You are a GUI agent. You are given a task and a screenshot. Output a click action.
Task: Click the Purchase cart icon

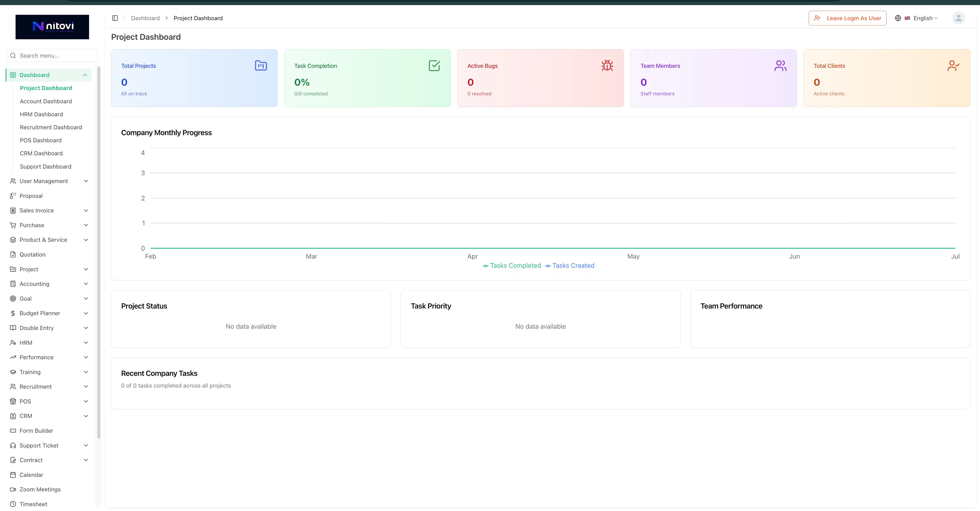coord(13,225)
